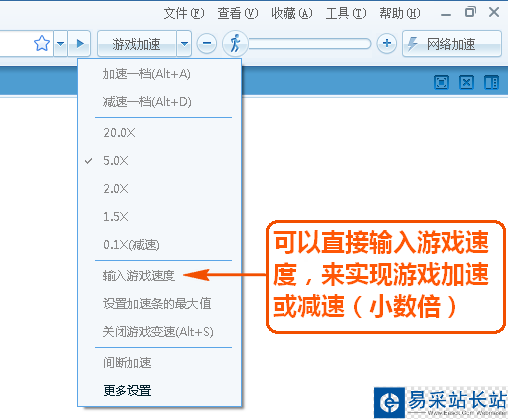Minimize the browser window

446,15
